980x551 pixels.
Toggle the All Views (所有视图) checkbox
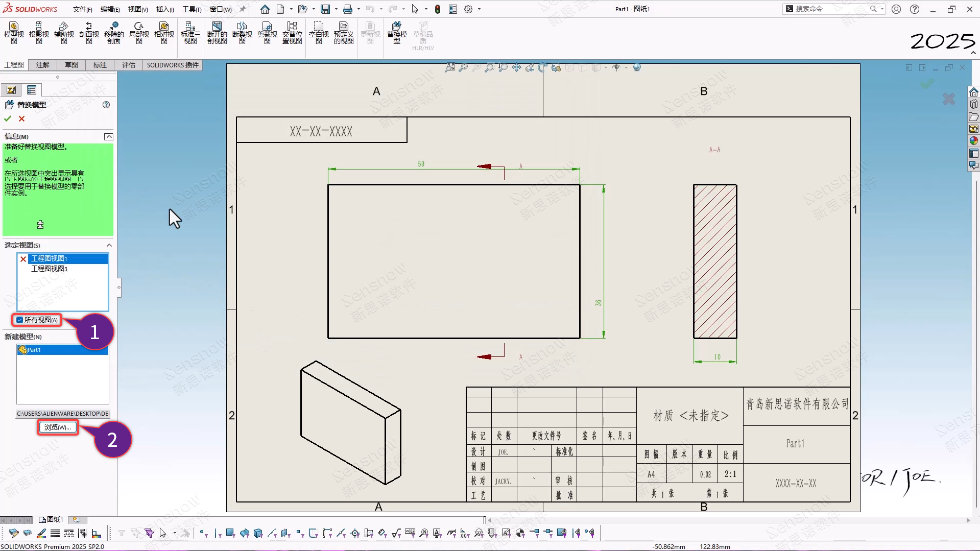(x=20, y=320)
